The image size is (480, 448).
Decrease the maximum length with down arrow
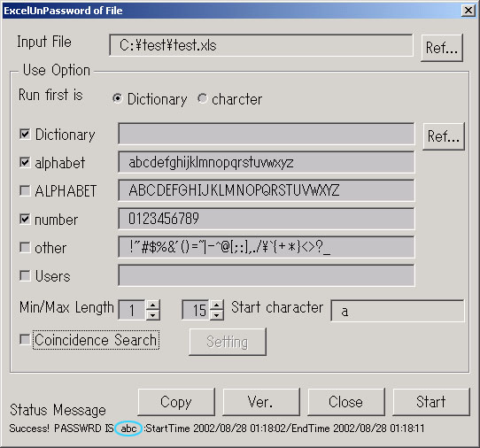[217, 315]
